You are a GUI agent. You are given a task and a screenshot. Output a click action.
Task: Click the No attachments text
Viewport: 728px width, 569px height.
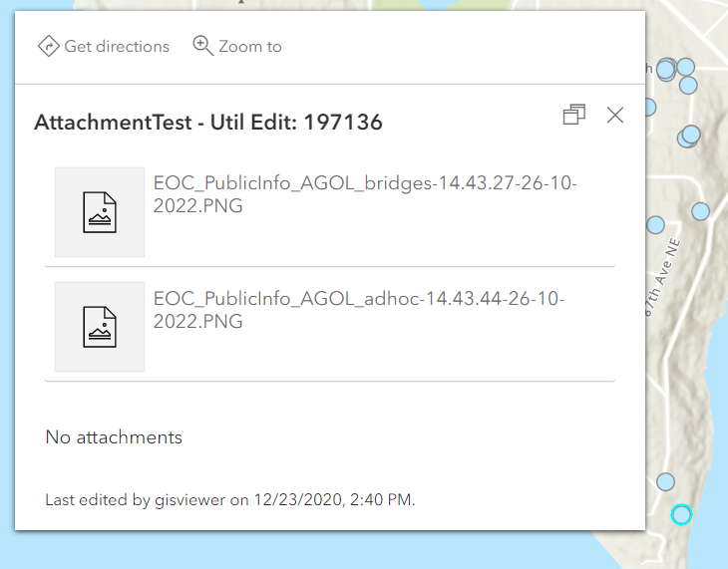tap(114, 436)
